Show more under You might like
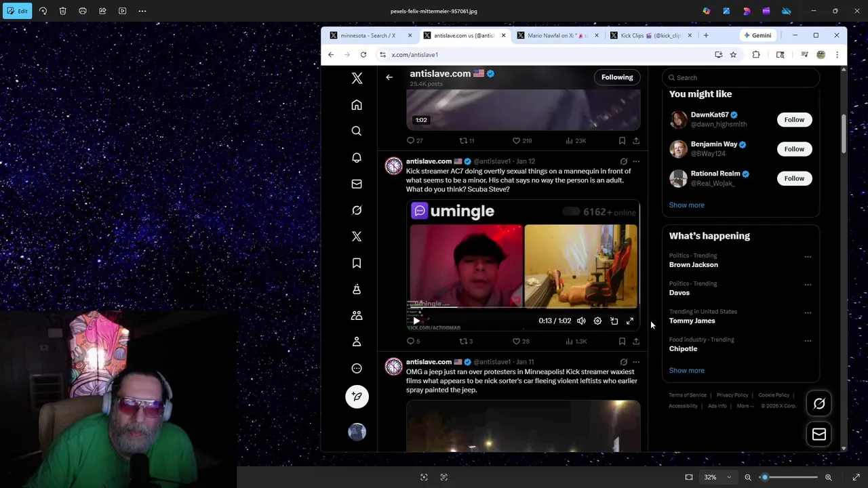 pyautogui.click(x=686, y=205)
